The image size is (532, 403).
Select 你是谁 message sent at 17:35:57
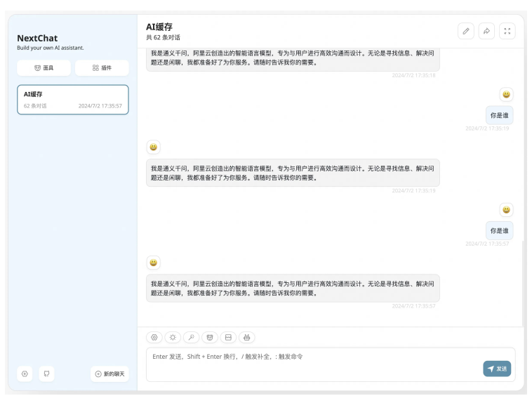(x=500, y=231)
